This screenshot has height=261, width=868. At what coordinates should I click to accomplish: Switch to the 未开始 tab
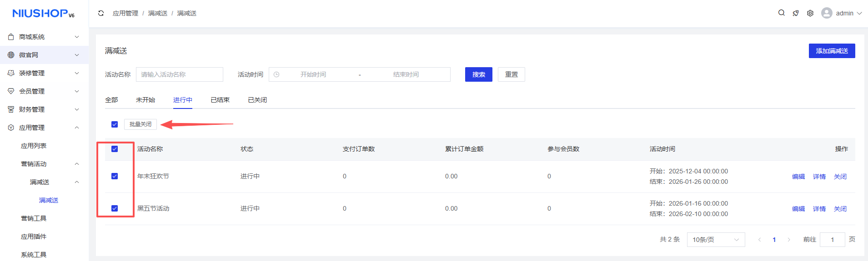146,100
